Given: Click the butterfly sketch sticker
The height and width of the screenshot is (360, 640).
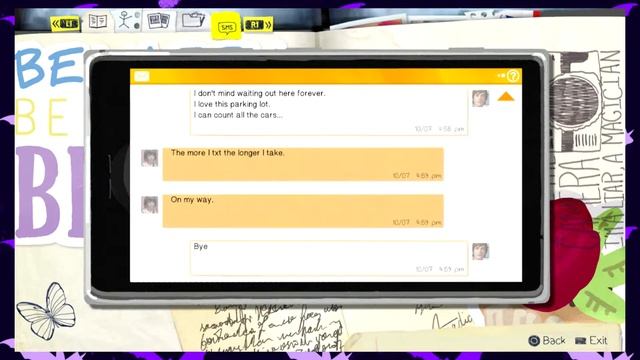Looking at the screenshot, I should (x=48, y=310).
